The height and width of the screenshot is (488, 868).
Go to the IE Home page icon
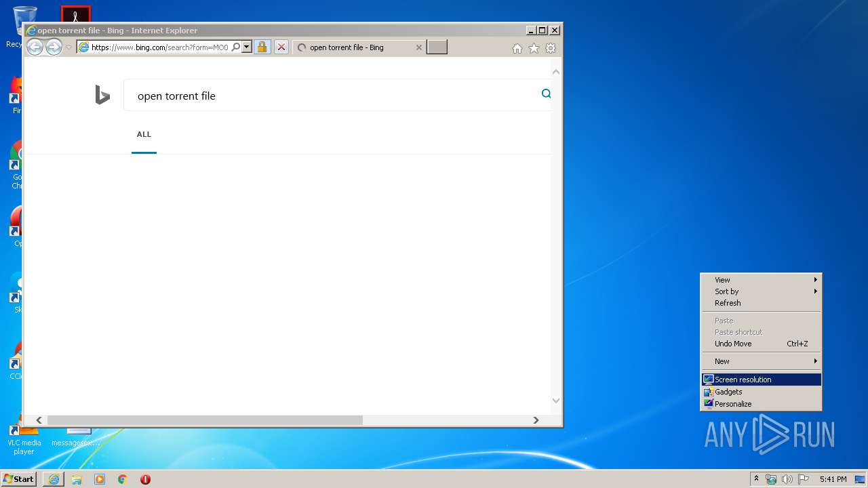517,48
